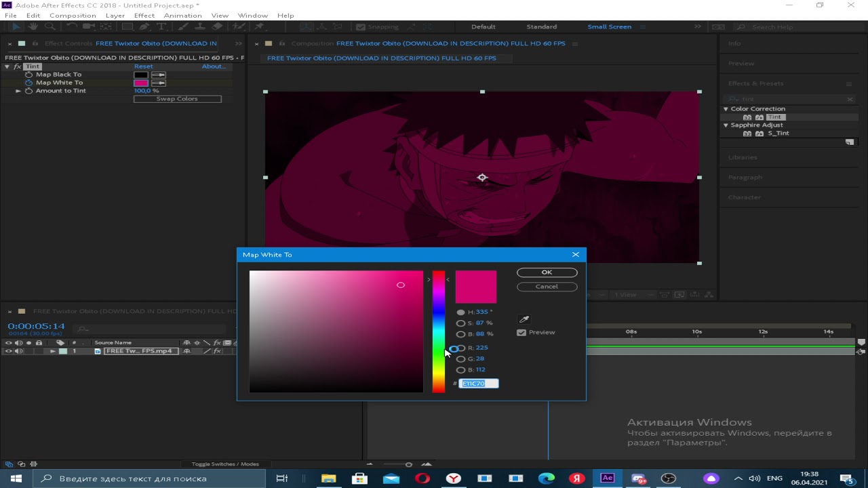868x488 pixels.
Task: Toggle the Snapping checkbox
Action: pyautogui.click(x=361, y=26)
